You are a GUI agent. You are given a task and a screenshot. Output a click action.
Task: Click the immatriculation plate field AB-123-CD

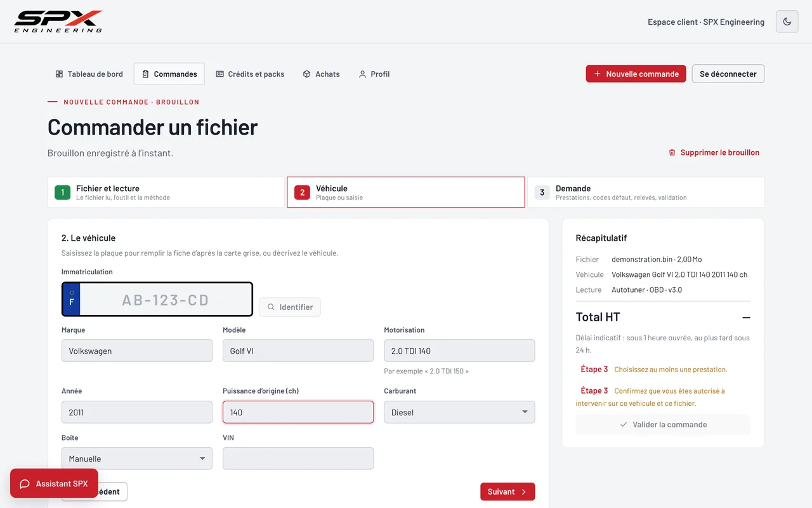(157, 299)
